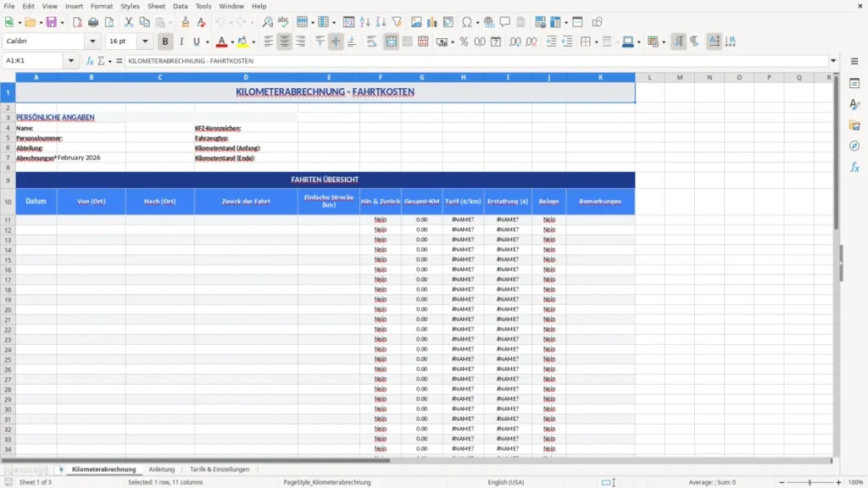Screen dimensions: 868x488
Task: Click the Save document icon
Action: tap(52, 22)
